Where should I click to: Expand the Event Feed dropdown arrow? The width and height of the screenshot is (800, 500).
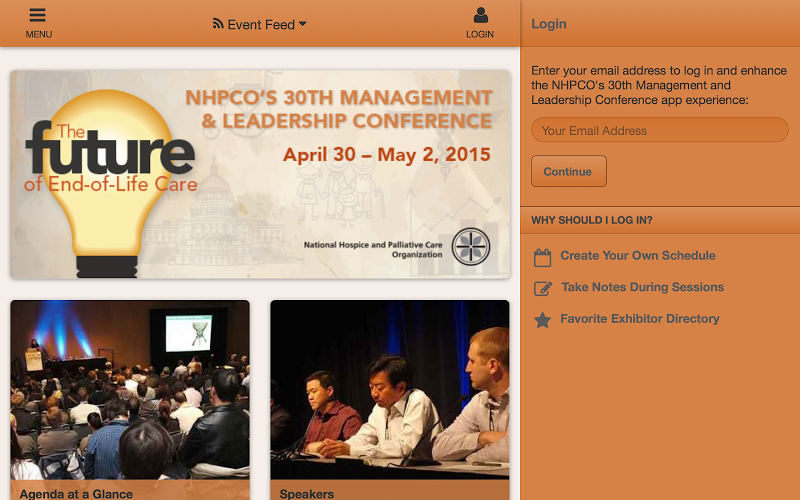[303, 24]
